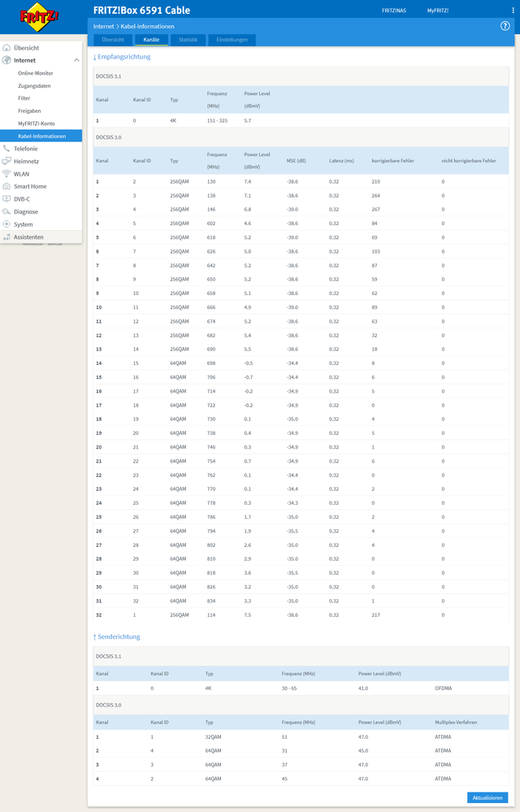
Task: Click frequency 834 in channel 31 row
Action: tap(211, 601)
